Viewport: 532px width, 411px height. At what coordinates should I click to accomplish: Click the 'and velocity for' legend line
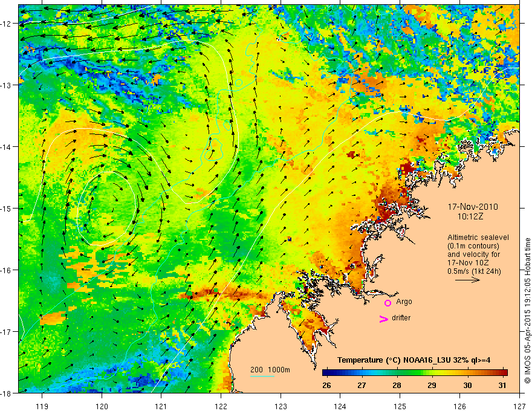[x=473, y=254]
